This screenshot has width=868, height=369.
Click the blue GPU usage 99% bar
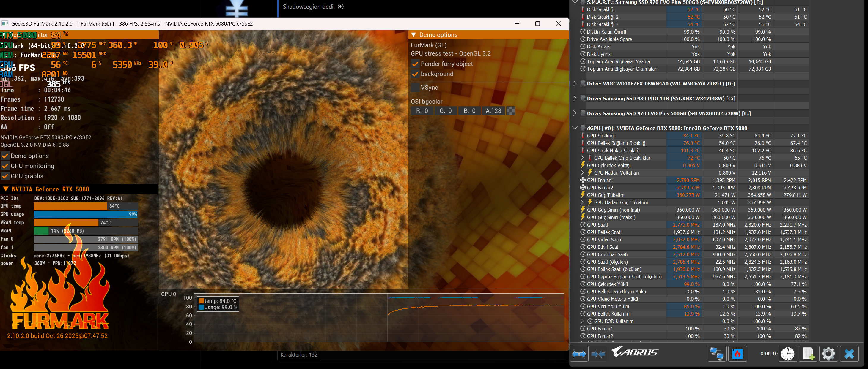(86, 214)
